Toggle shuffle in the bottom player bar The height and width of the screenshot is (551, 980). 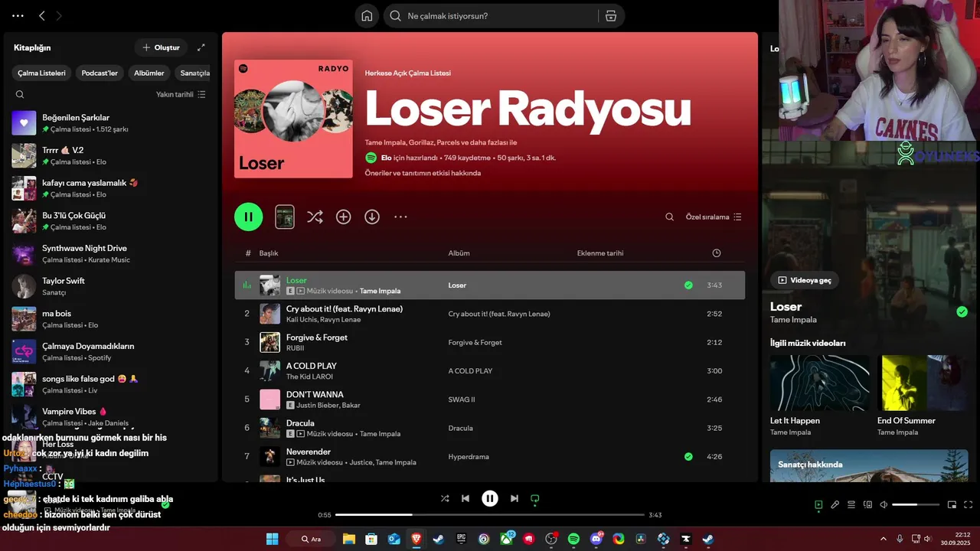pyautogui.click(x=445, y=498)
